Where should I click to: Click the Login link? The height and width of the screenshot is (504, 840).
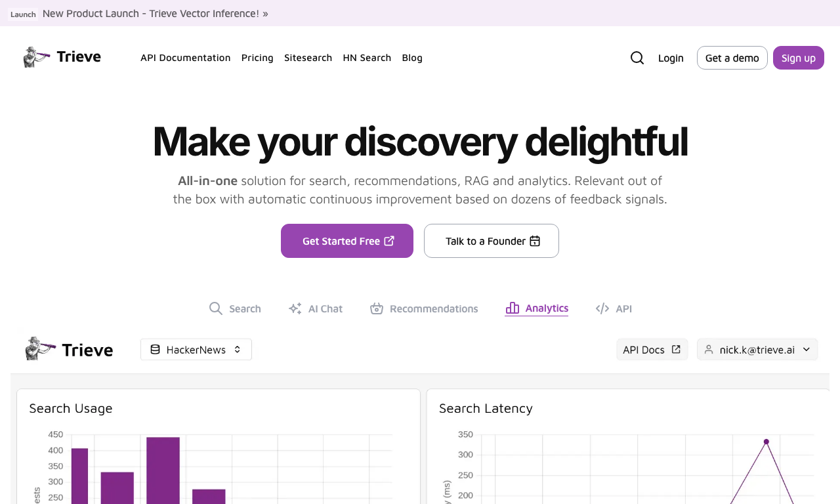click(x=671, y=58)
